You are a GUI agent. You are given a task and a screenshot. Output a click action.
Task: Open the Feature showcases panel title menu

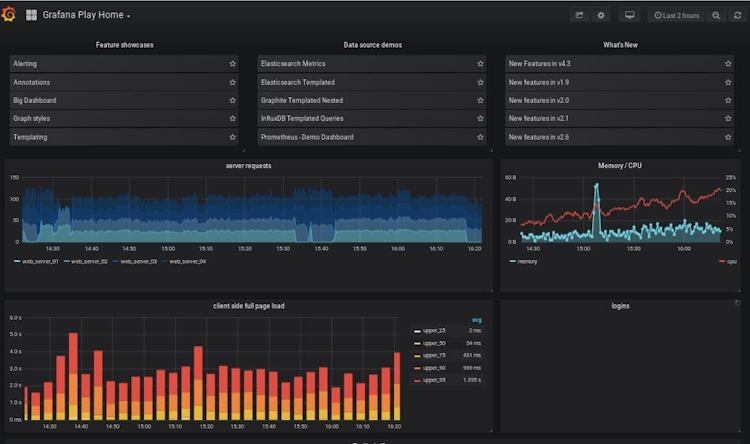click(x=124, y=45)
